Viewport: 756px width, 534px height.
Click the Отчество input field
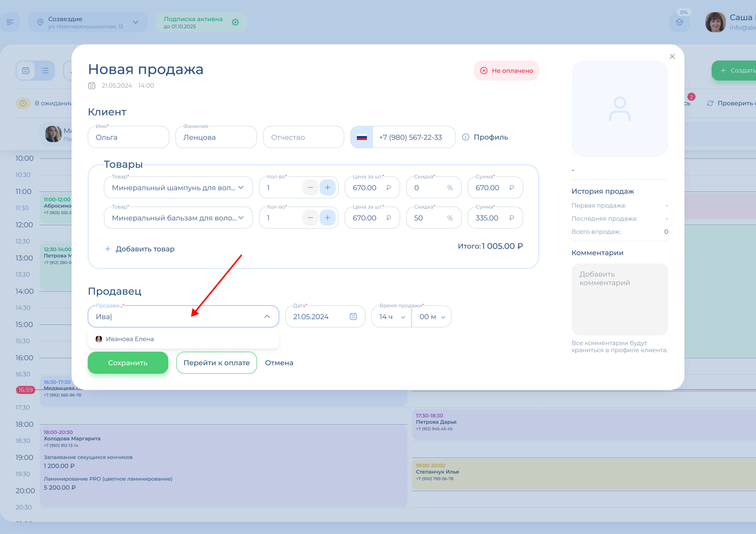pyautogui.click(x=303, y=137)
